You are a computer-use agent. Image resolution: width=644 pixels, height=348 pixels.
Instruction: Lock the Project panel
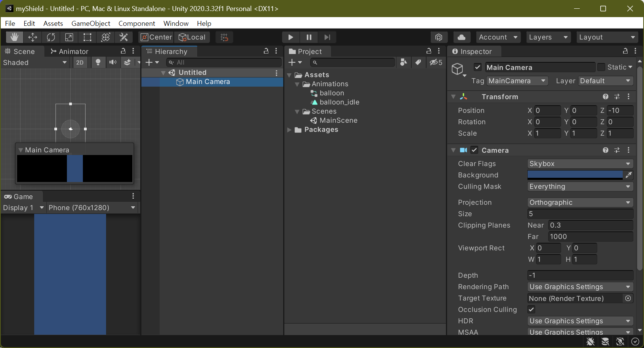point(429,51)
